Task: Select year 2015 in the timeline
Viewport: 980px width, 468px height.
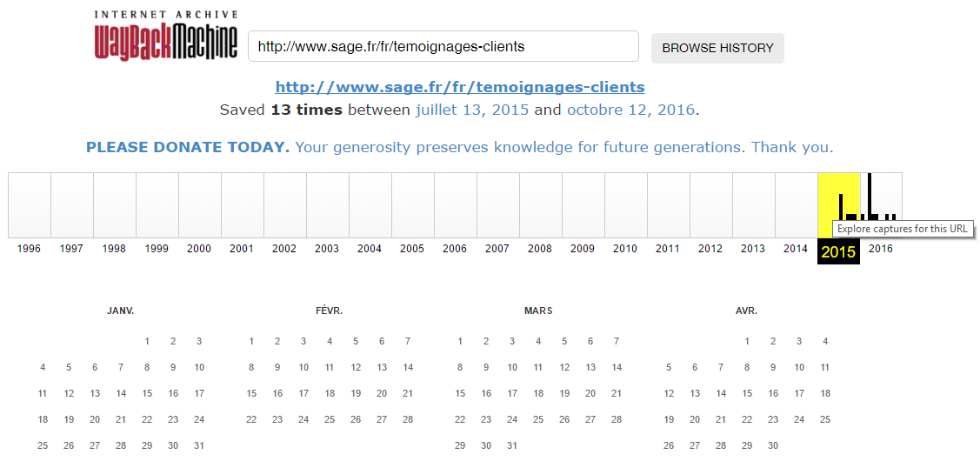Action: pyautogui.click(x=838, y=251)
